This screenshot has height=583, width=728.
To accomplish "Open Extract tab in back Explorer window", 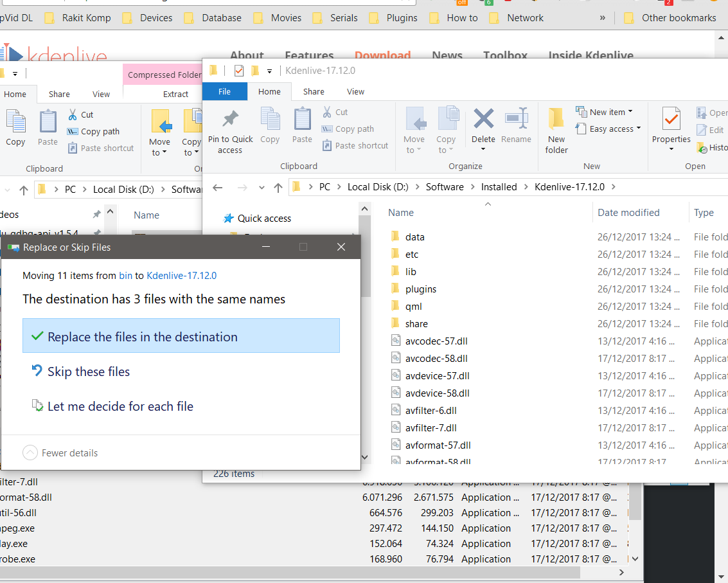I will coord(175,94).
